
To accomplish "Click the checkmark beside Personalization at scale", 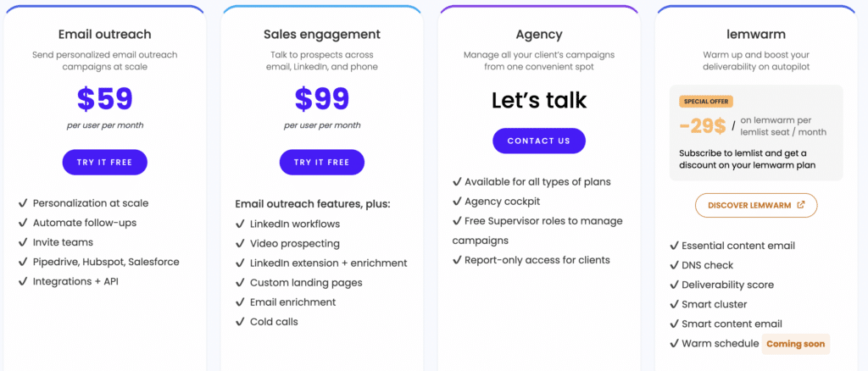I will (x=23, y=203).
